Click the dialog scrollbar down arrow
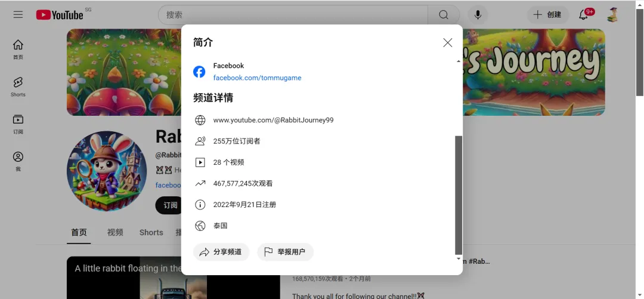The image size is (644, 299). click(x=459, y=258)
